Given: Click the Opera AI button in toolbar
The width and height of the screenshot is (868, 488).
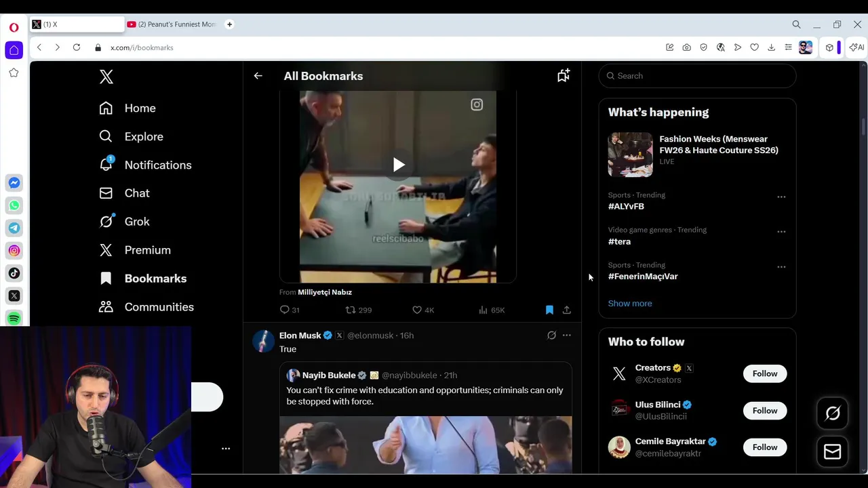Looking at the screenshot, I should [856, 47].
